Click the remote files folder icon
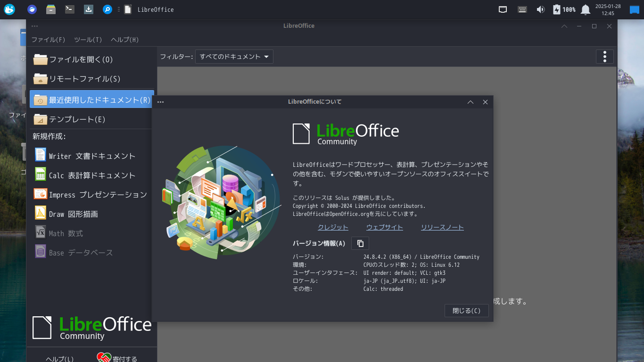The width and height of the screenshot is (644, 362). point(41,78)
